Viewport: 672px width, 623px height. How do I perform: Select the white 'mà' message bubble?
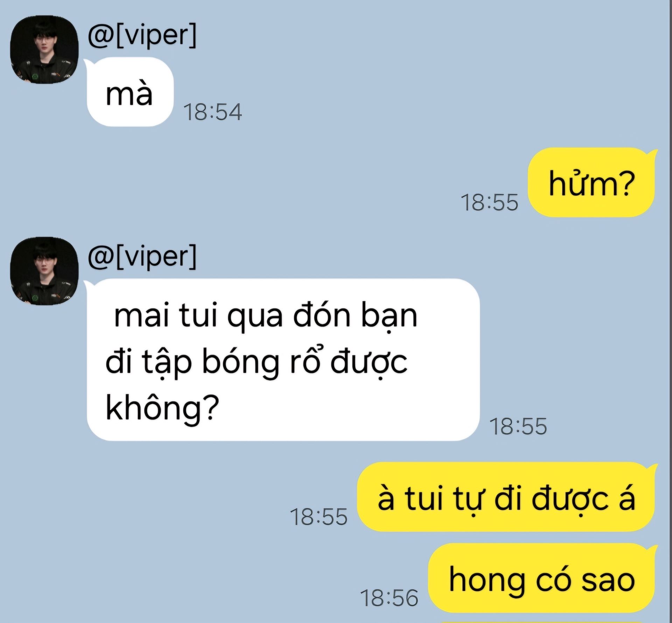pyautogui.click(x=130, y=92)
